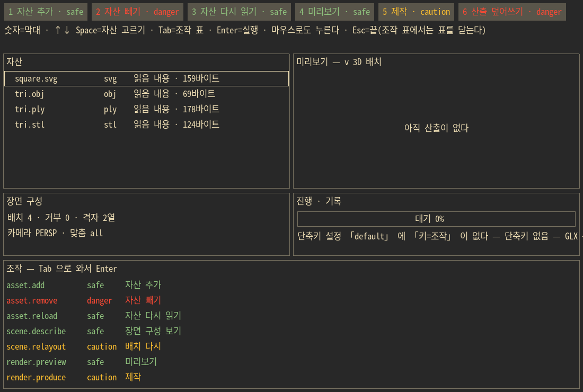Select asset.remove in the operations table
583x392 pixels.
coord(291,300)
